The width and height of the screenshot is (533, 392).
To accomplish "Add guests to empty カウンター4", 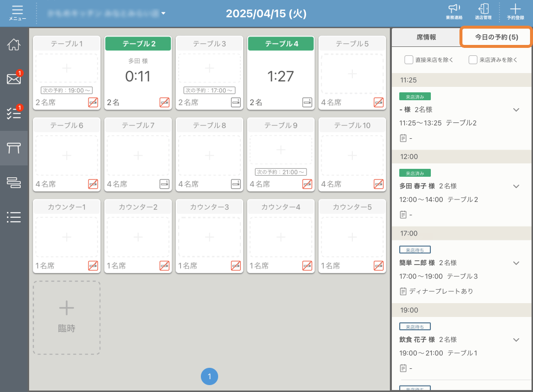I will coord(281,237).
